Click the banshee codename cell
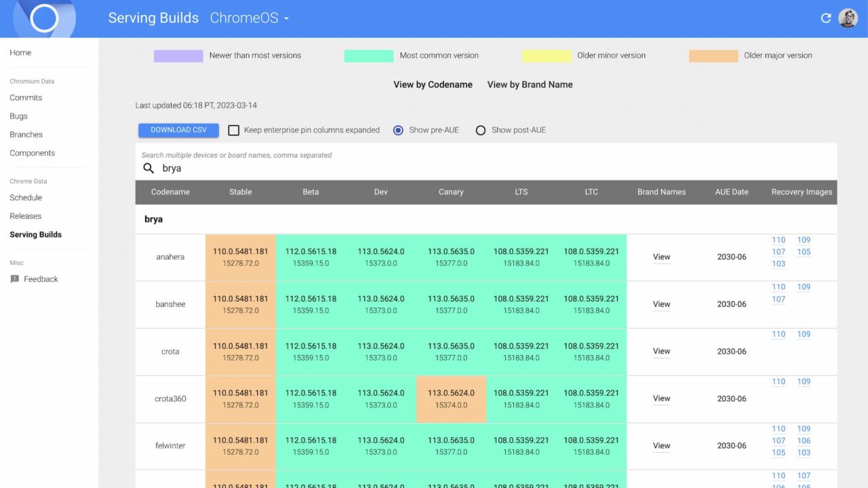Screen dimensions: 868x488 [x=170, y=304]
